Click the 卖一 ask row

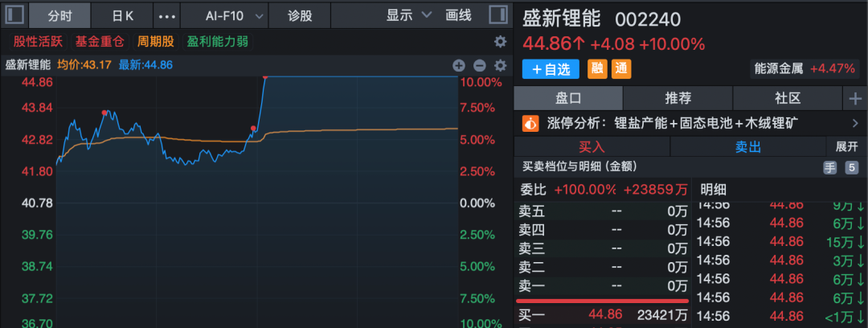(602, 286)
